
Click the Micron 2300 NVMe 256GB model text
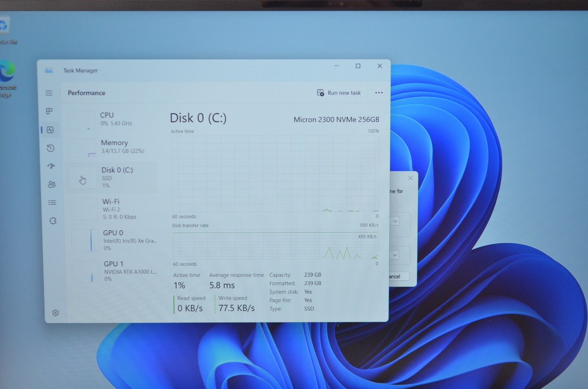coord(336,119)
